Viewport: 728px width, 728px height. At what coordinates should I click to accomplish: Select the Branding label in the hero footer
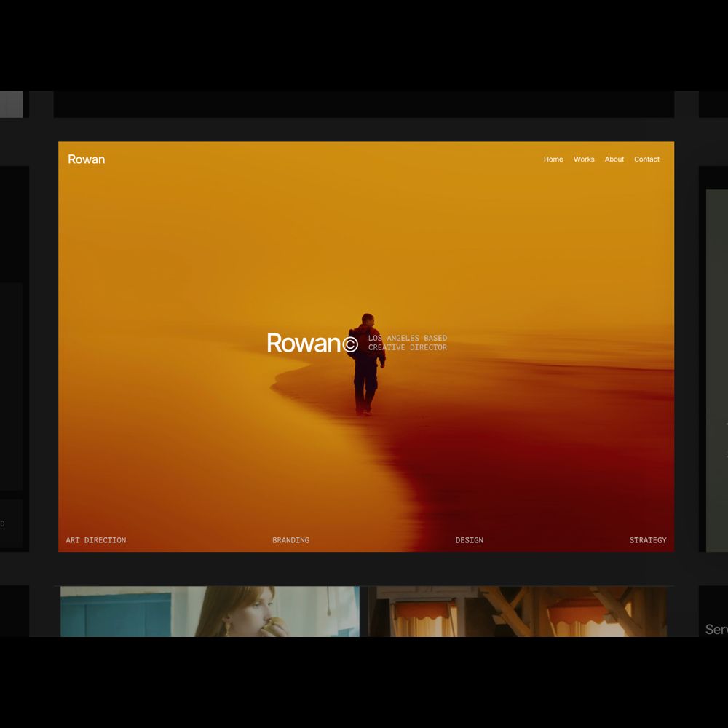point(290,540)
